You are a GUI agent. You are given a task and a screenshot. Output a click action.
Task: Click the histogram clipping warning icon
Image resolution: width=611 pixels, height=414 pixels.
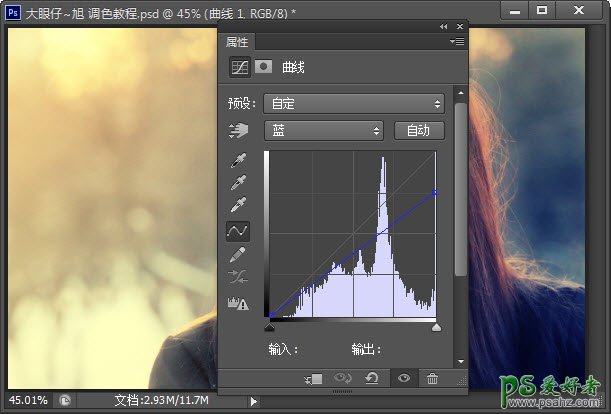[x=238, y=304]
